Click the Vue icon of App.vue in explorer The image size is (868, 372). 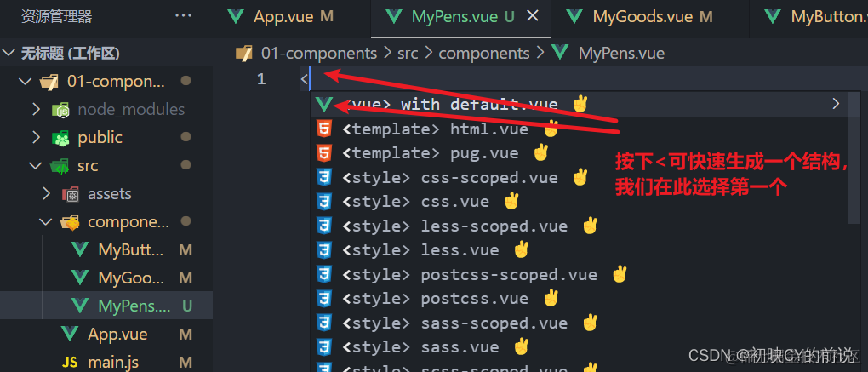point(70,334)
